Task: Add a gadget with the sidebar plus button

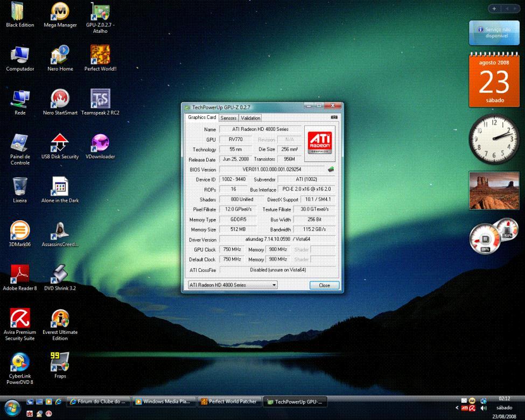Action: pos(494,9)
